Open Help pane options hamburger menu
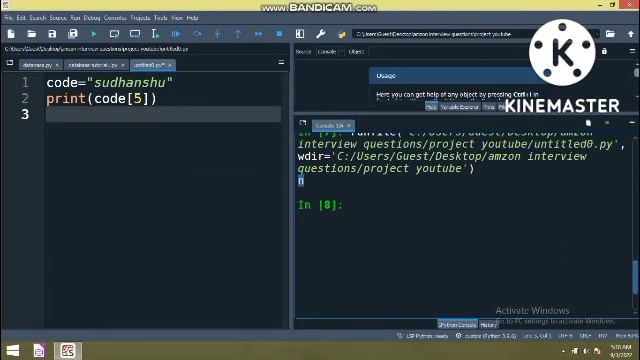This screenshot has height=360, width=640. tap(632, 51)
